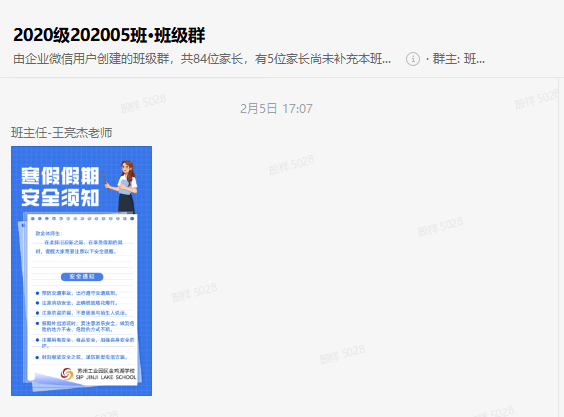Open the group info icon next to description
The height and width of the screenshot is (417, 564).
point(413,59)
